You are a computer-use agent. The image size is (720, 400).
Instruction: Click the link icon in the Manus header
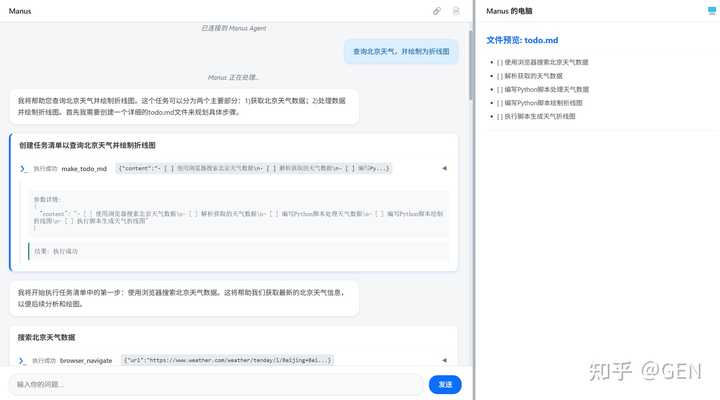(x=437, y=11)
